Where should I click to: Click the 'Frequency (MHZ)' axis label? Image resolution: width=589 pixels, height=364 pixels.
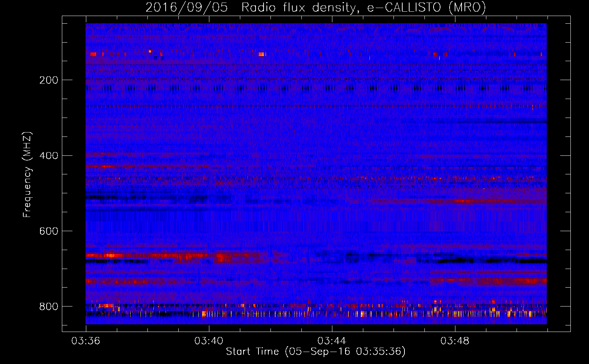27,174
